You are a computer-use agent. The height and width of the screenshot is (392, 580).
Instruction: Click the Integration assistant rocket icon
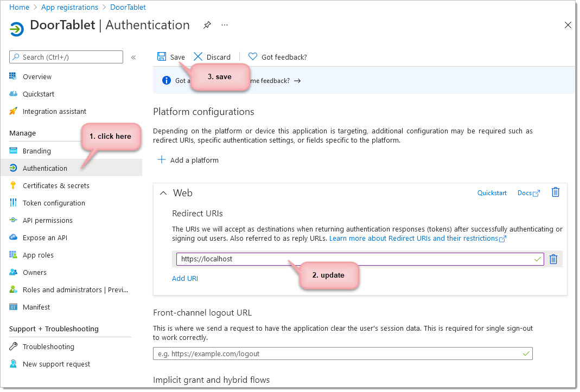tap(13, 111)
